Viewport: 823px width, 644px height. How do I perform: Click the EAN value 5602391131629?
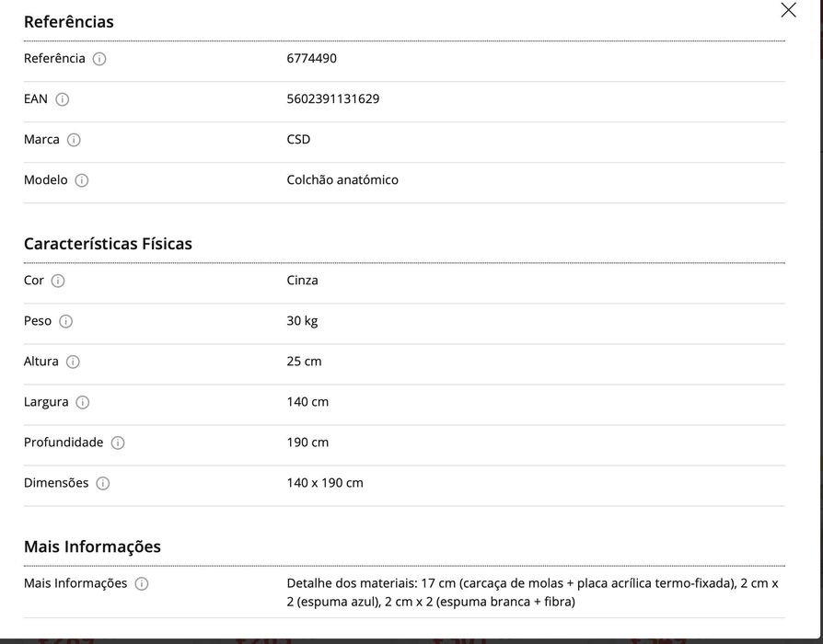tap(332, 98)
